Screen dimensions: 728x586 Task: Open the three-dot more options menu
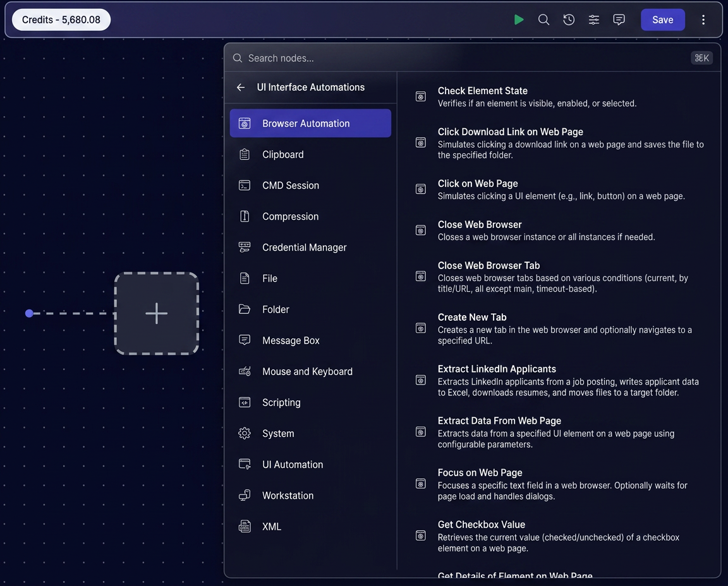703,20
